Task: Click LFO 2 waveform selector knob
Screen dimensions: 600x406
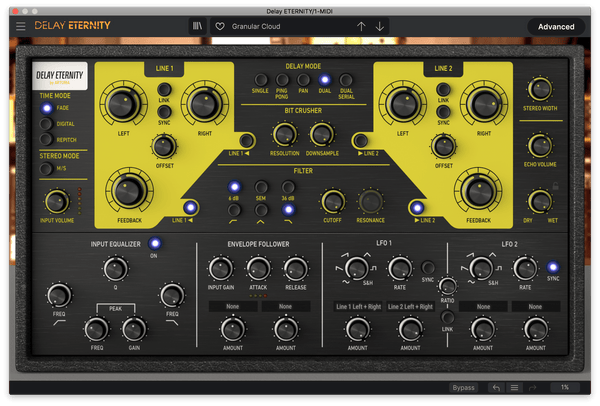Action: [481, 267]
